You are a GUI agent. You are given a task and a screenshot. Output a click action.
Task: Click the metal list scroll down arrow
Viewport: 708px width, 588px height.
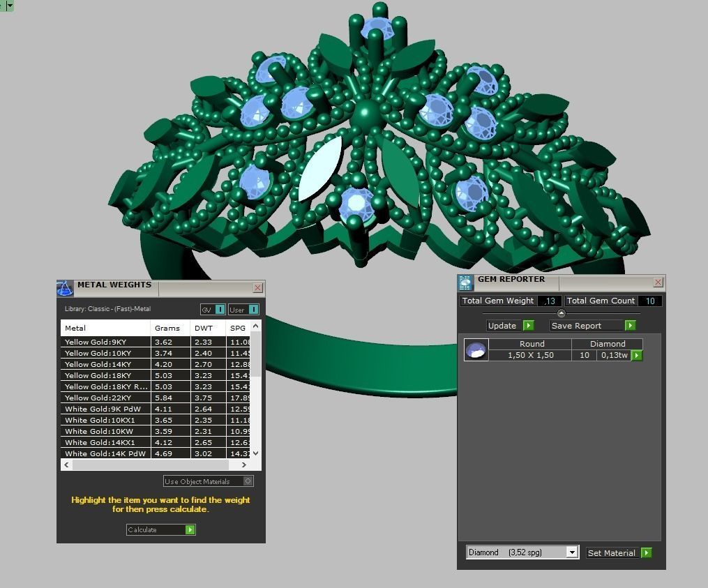(x=255, y=453)
